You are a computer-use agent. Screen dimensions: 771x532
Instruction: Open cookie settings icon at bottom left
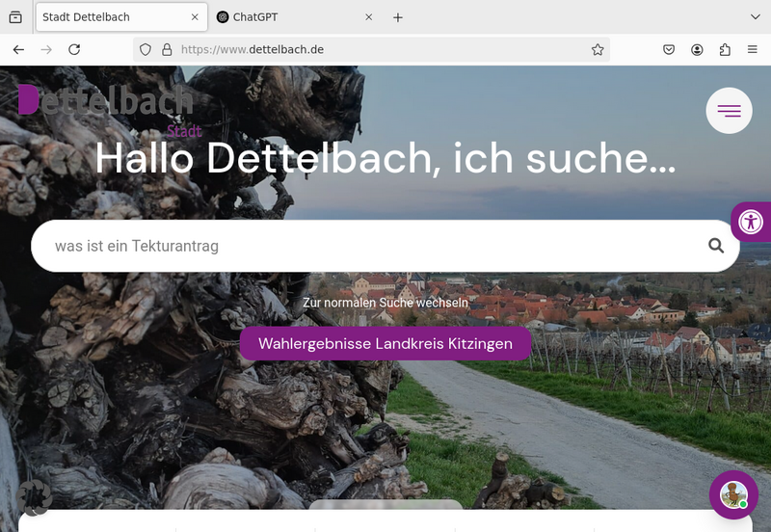[x=34, y=497]
